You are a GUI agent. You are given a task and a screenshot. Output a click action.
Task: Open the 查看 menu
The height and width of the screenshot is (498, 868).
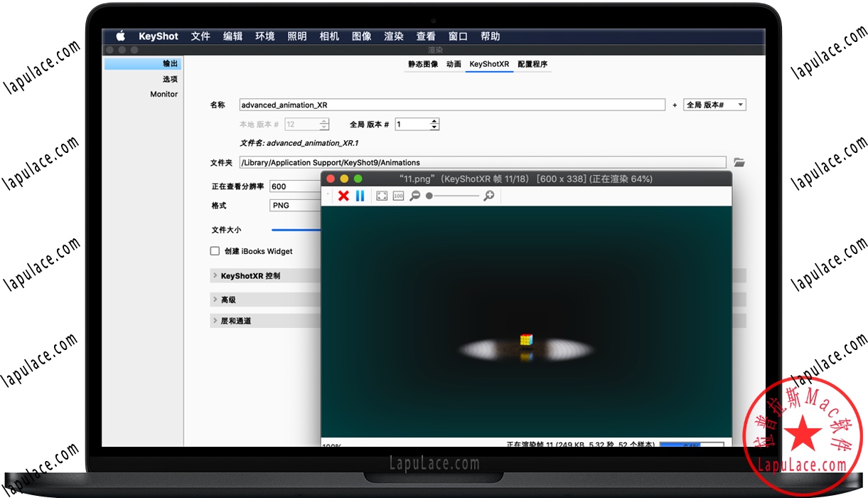tap(426, 36)
